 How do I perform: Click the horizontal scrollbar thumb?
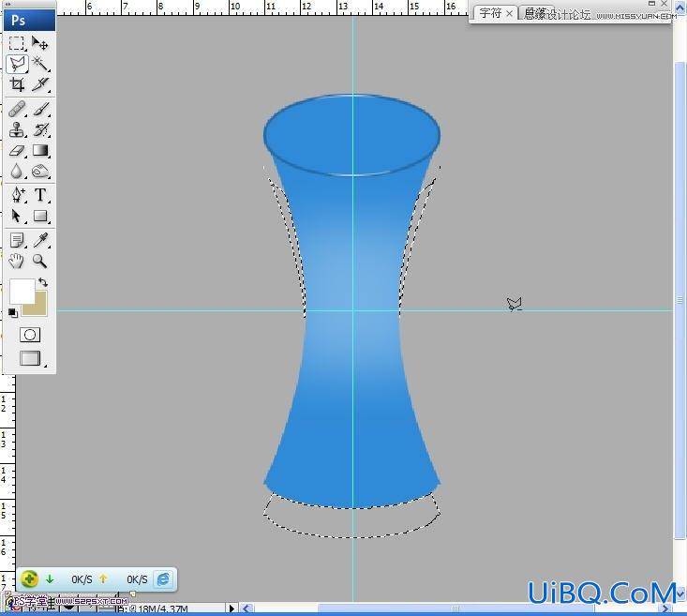tap(456, 608)
